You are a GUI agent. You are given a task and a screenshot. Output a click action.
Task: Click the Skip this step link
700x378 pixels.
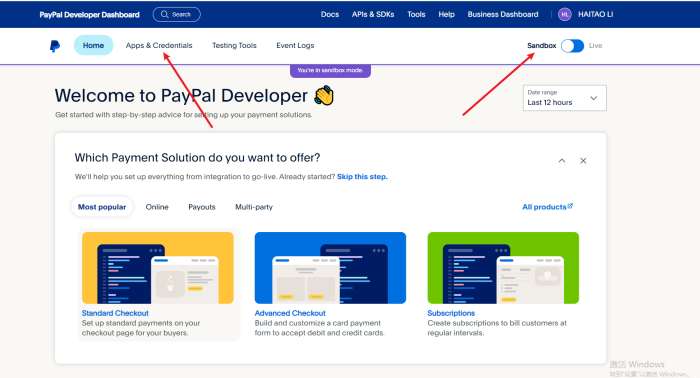pyautogui.click(x=362, y=177)
